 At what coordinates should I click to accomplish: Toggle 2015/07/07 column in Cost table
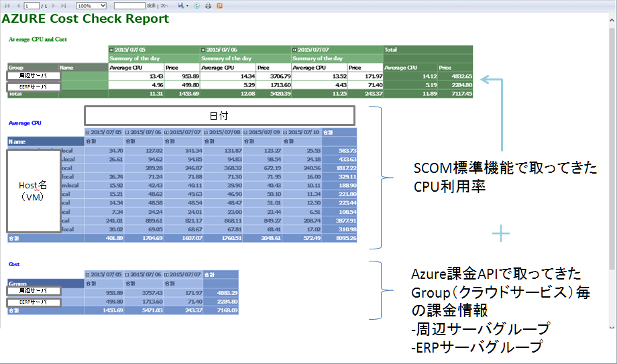pos(166,275)
